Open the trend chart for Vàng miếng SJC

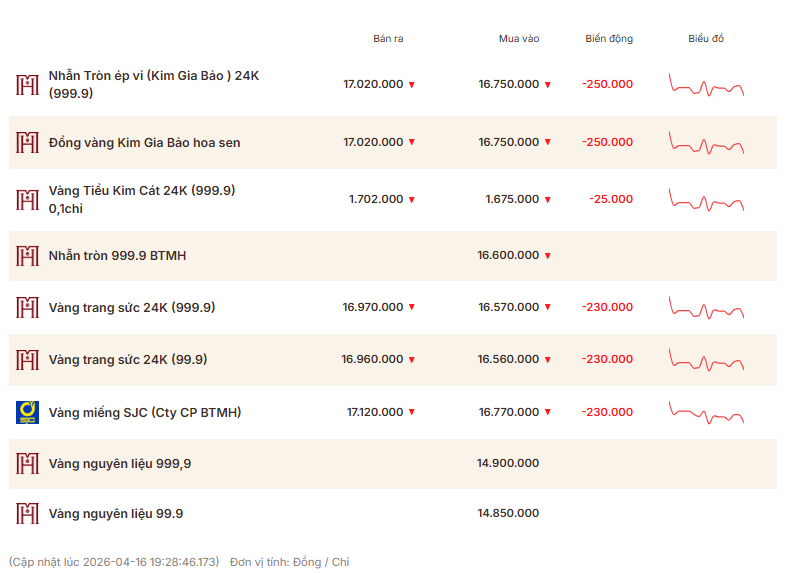coord(707,411)
